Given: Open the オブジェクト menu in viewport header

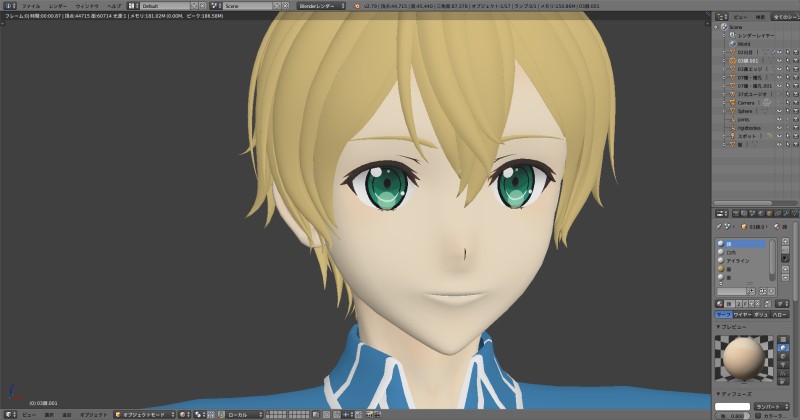Looking at the screenshot, I should click(94, 414).
